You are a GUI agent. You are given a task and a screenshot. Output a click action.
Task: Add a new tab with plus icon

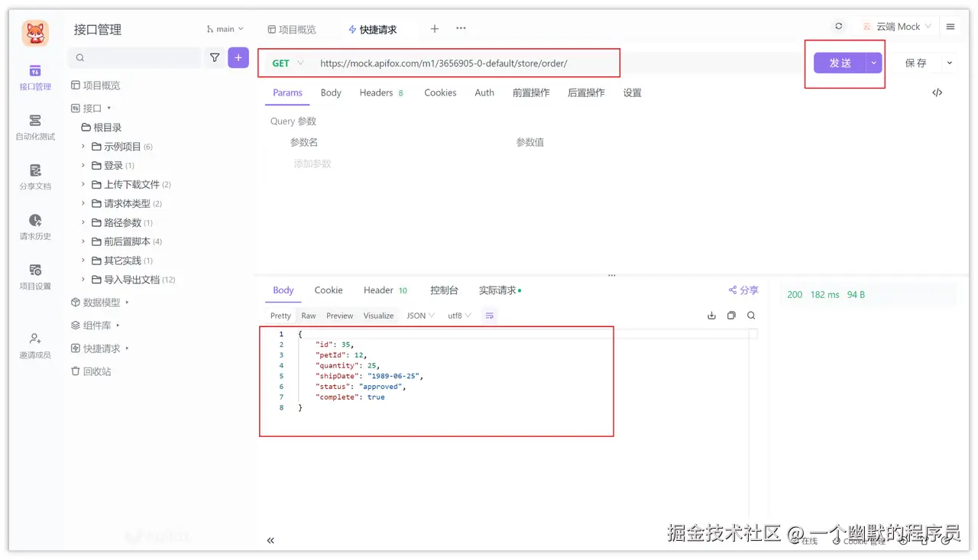click(x=435, y=29)
